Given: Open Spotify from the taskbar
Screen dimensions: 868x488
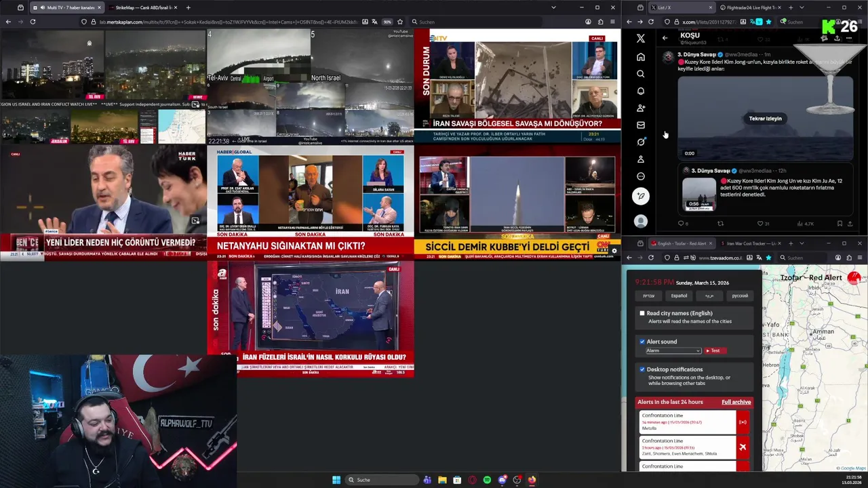Looking at the screenshot, I should (x=487, y=480).
